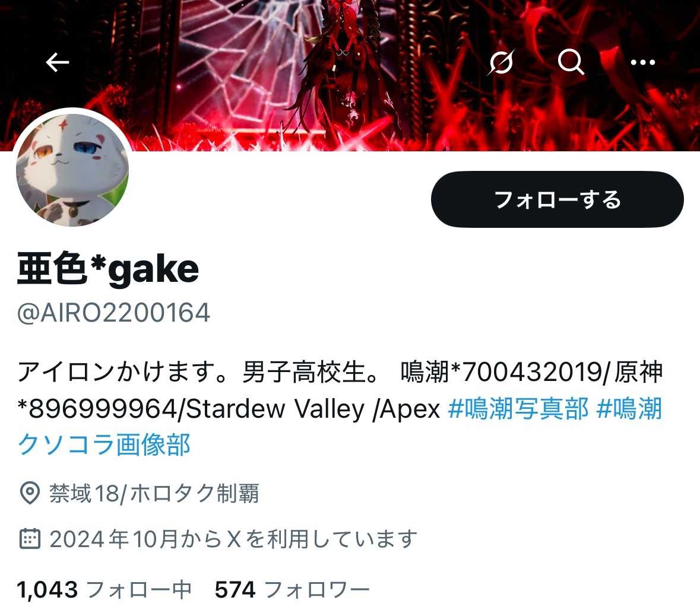This screenshot has height=610, width=700.
Task: Tap the back arrow icon
Action: click(x=58, y=62)
